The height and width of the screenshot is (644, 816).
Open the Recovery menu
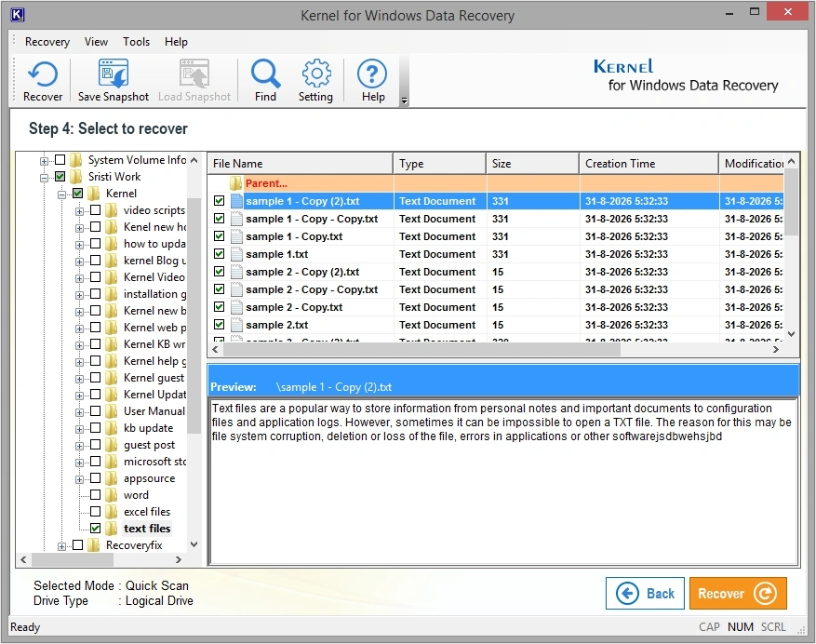(x=47, y=42)
